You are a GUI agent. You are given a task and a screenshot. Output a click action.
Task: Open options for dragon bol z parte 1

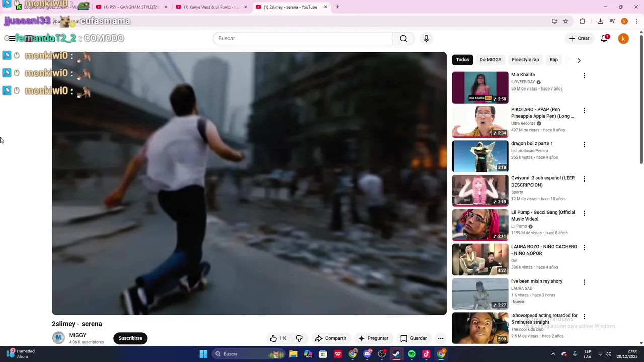pyautogui.click(x=584, y=145)
